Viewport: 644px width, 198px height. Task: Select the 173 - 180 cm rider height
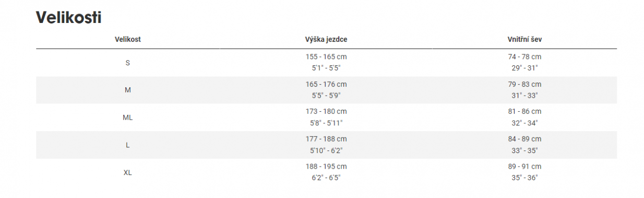click(x=326, y=111)
